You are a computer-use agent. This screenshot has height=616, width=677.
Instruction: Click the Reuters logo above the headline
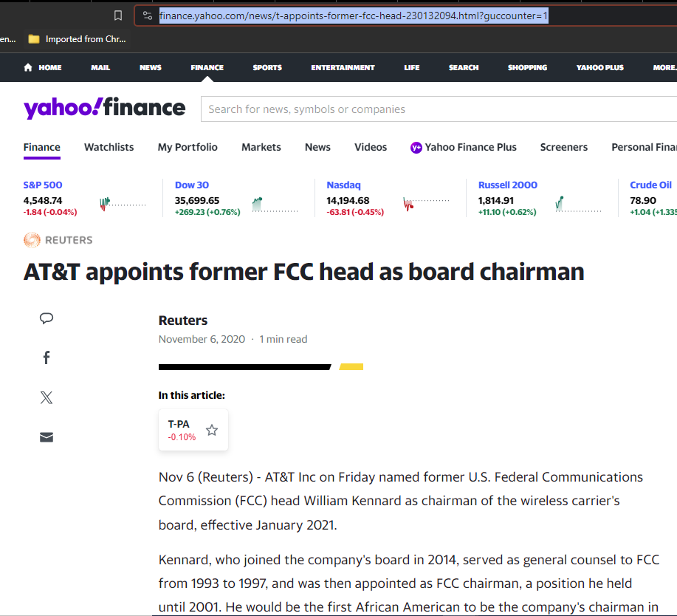click(x=58, y=240)
